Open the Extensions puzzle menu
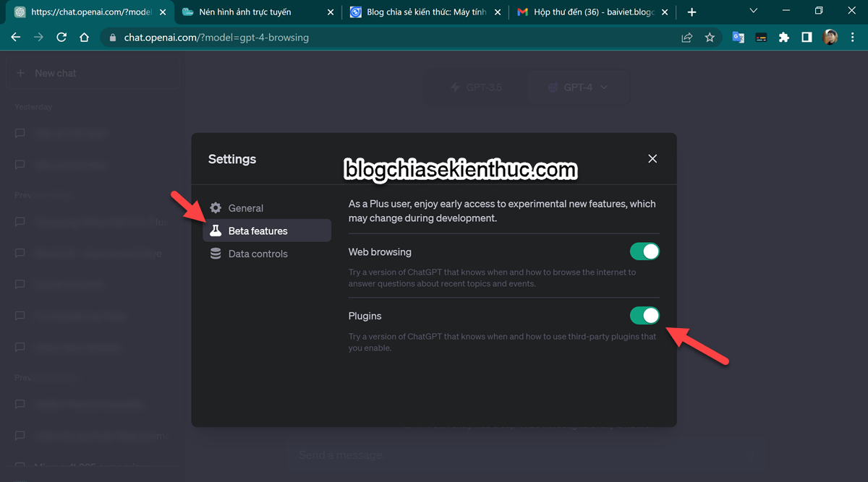The width and height of the screenshot is (868, 482). click(x=784, y=38)
